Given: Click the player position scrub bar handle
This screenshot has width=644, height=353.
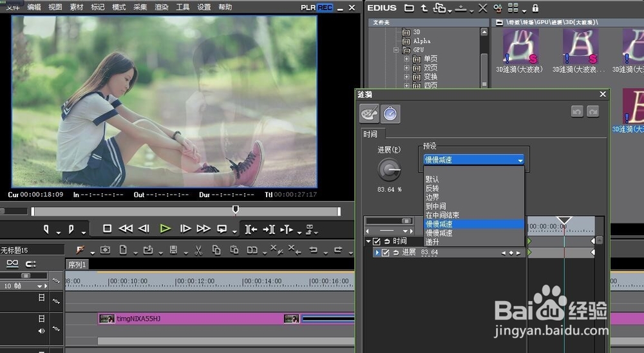Looking at the screenshot, I should (x=235, y=209).
